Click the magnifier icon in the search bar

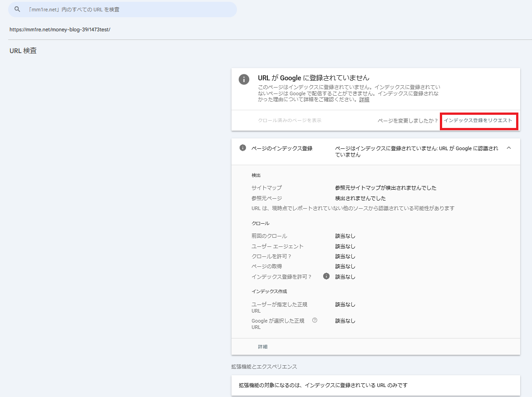[18, 10]
